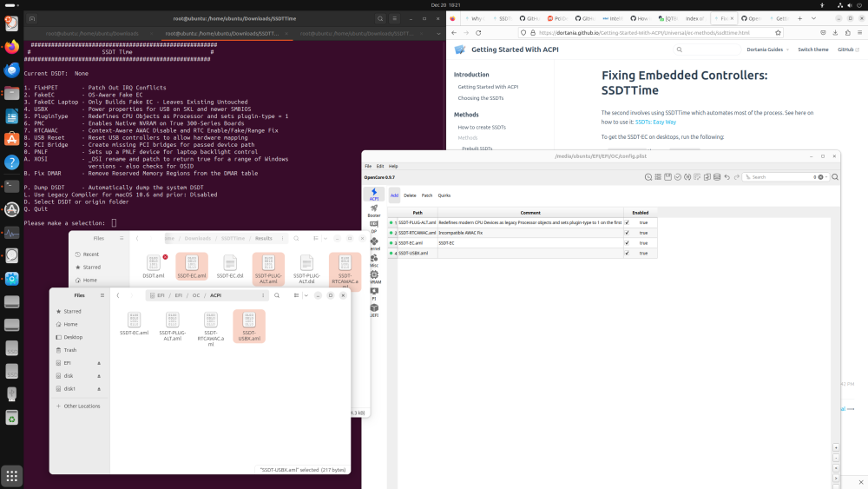
Task: Open the path menu dots in the ACPI Files window
Action: [x=263, y=295]
